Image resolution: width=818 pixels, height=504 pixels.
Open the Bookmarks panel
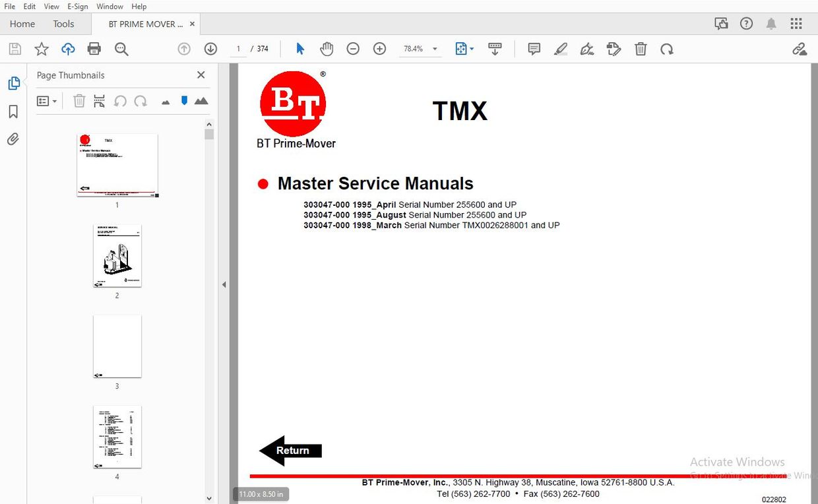click(x=13, y=111)
